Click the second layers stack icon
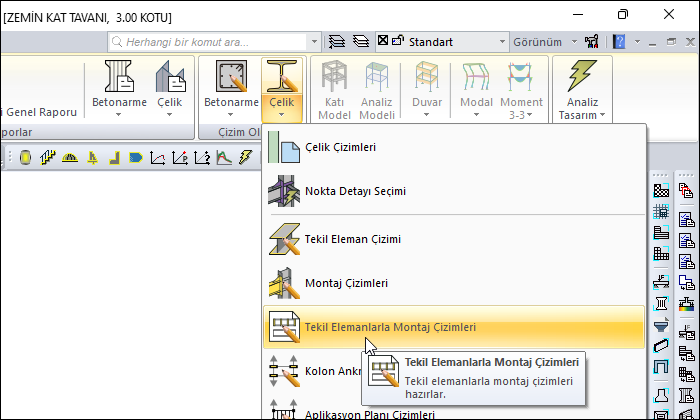The width and height of the screenshot is (700, 420). pos(361,42)
